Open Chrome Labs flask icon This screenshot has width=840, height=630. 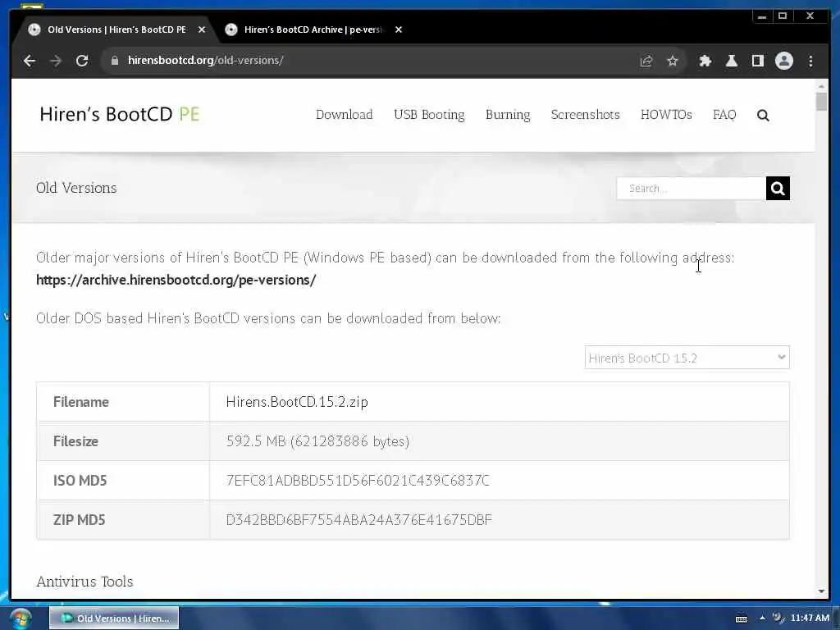point(731,61)
